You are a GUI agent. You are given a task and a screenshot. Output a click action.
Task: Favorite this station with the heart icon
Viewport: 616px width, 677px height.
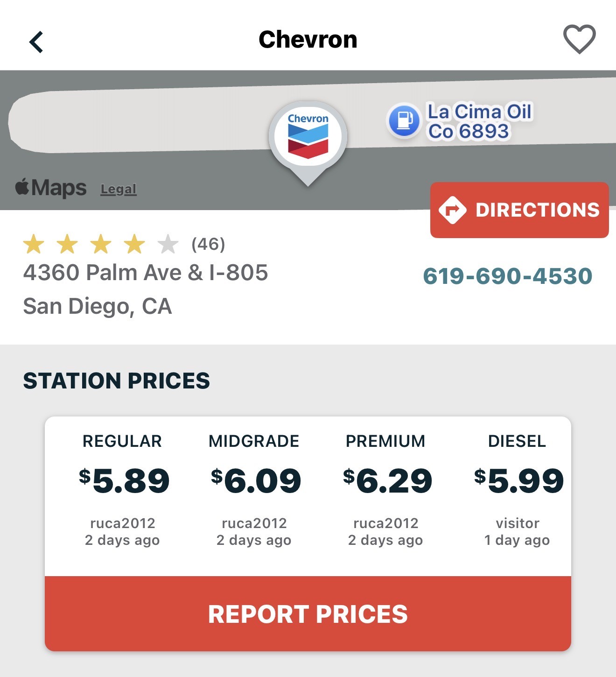coord(579,39)
